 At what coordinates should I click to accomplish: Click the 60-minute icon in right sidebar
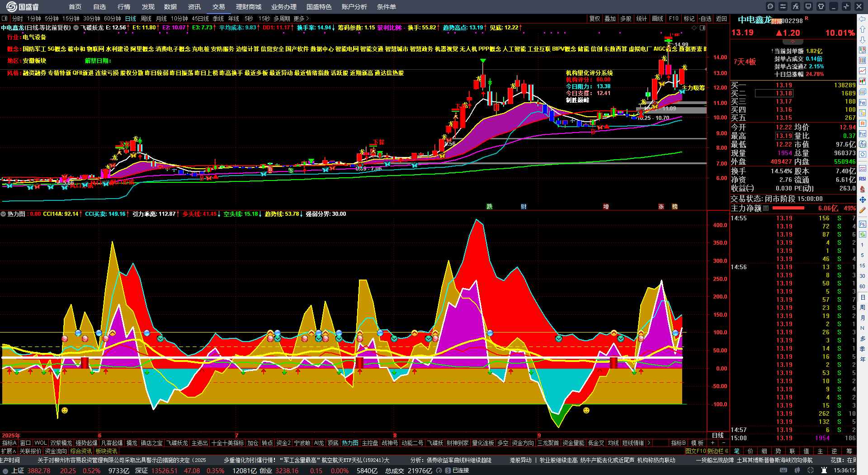pos(863,287)
